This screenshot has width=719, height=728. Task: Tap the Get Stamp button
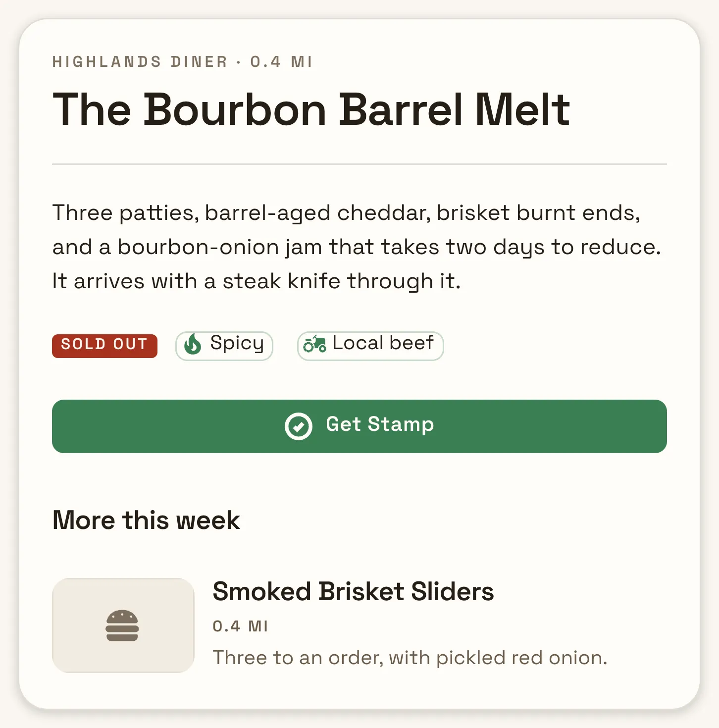point(359,426)
